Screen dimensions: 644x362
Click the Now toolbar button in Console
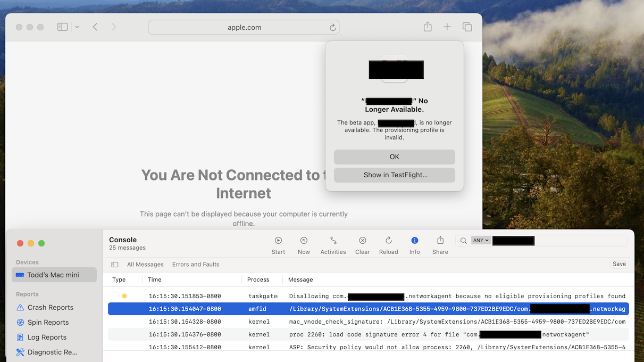(x=304, y=246)
